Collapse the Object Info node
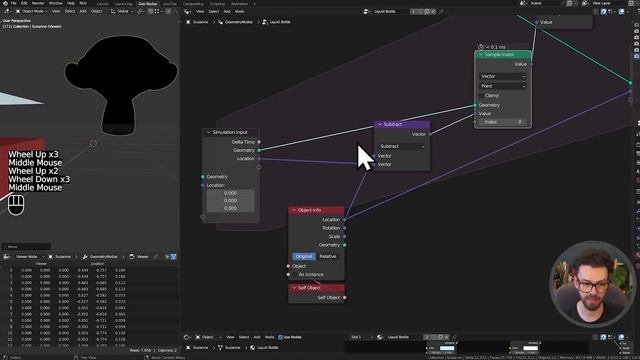This screenshot has height=360, width=640. pos(294,210)
